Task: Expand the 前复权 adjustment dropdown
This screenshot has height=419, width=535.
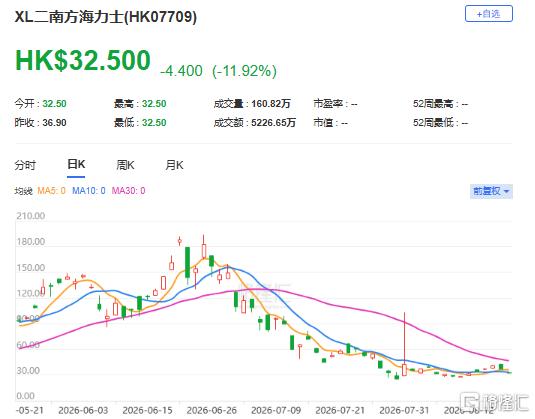Action: (x=491, y=191)
